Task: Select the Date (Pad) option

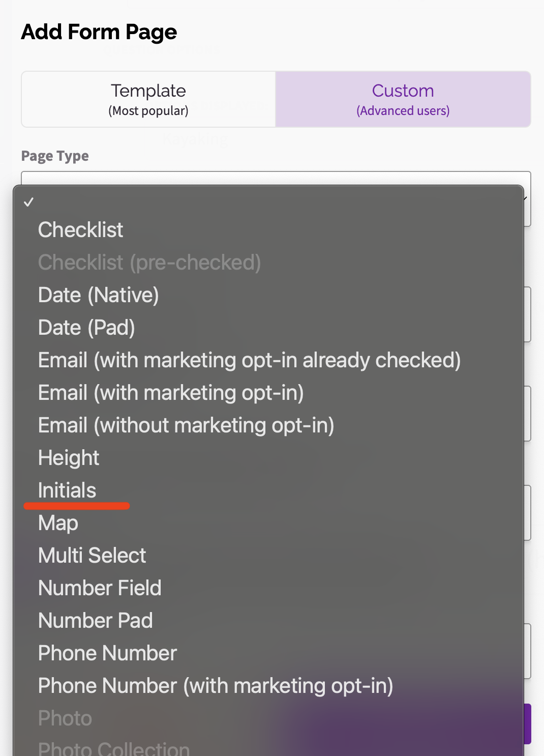Action: 86,328
